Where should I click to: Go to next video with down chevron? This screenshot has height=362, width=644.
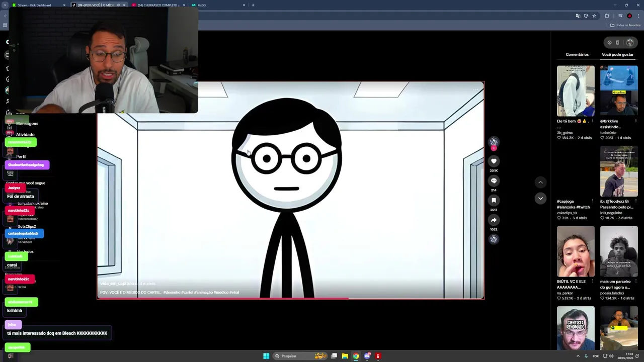coord(540,198)
